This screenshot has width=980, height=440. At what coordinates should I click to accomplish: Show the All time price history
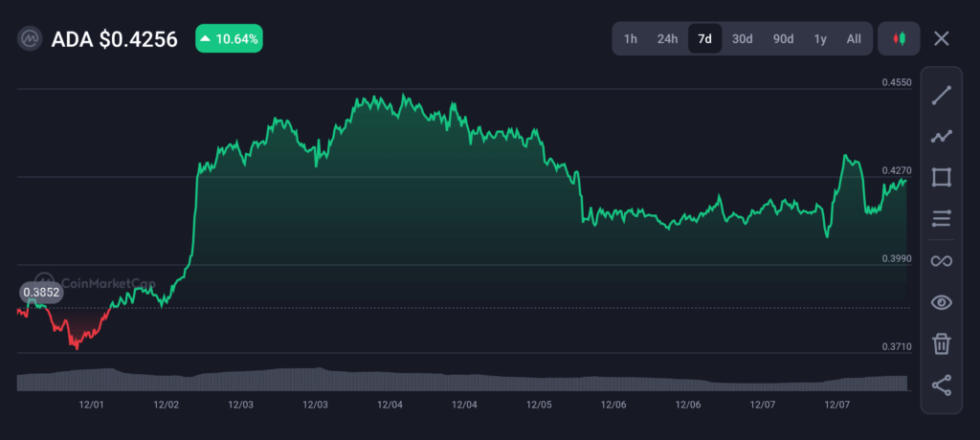pyautogui.click(x=854, y=39)
